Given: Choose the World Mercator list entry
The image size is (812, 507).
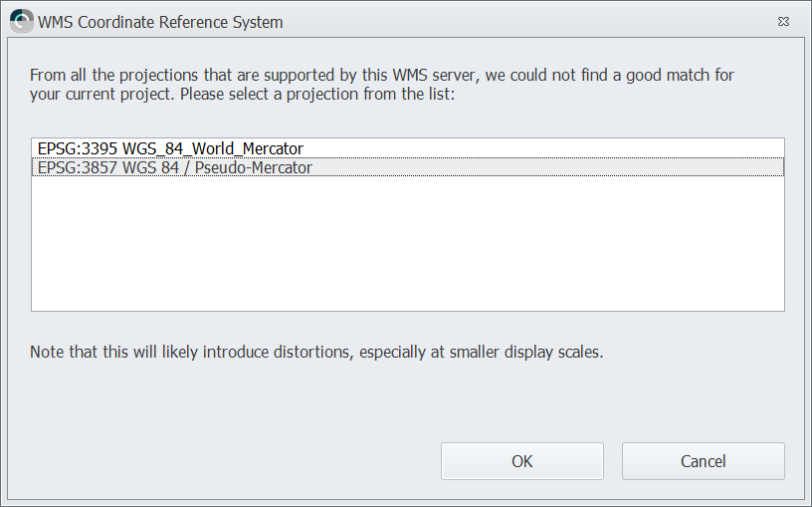Looking at the screenshot, I should [x=170, y=148].
